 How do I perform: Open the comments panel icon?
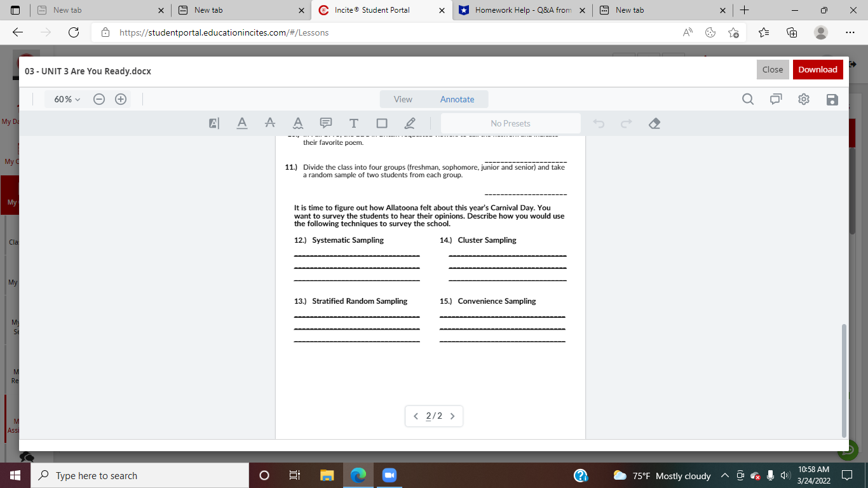[x=776, y=99]
